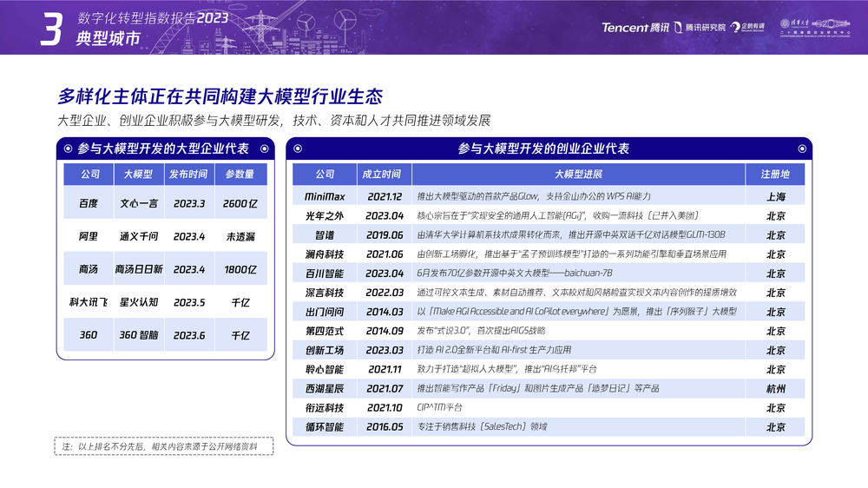Select the release date 2023.6
Screen dimensions: 868x488
189,335
